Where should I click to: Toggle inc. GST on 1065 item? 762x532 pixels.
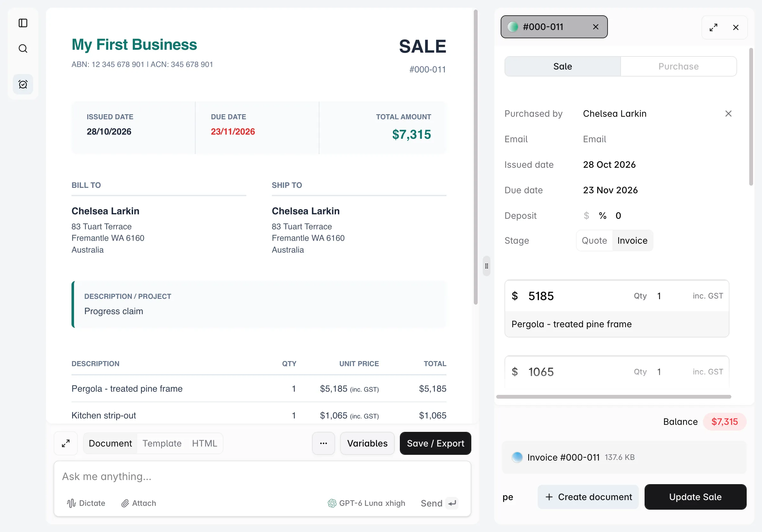point(707,372)
